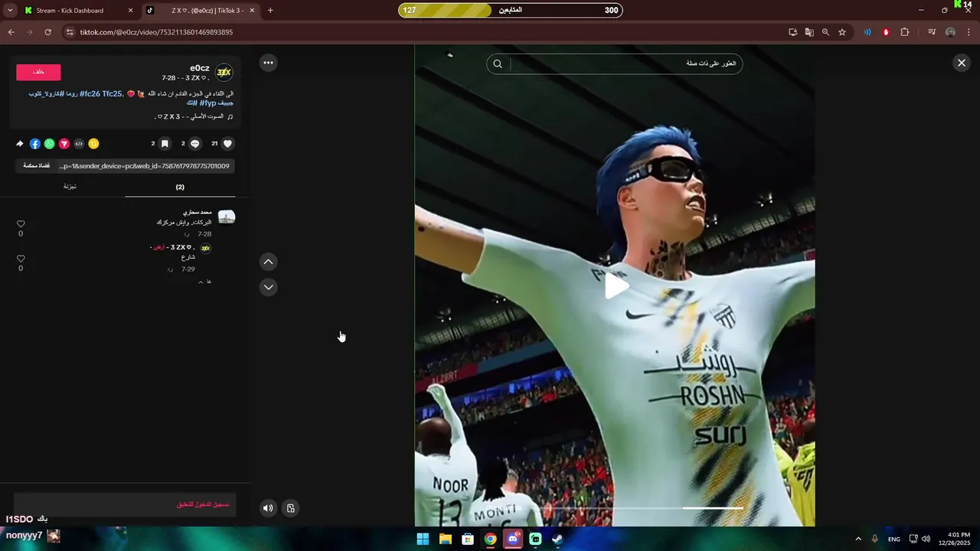Go back in browser history
The width and height of the screenshot is (980, 551).
coord(11,32)
